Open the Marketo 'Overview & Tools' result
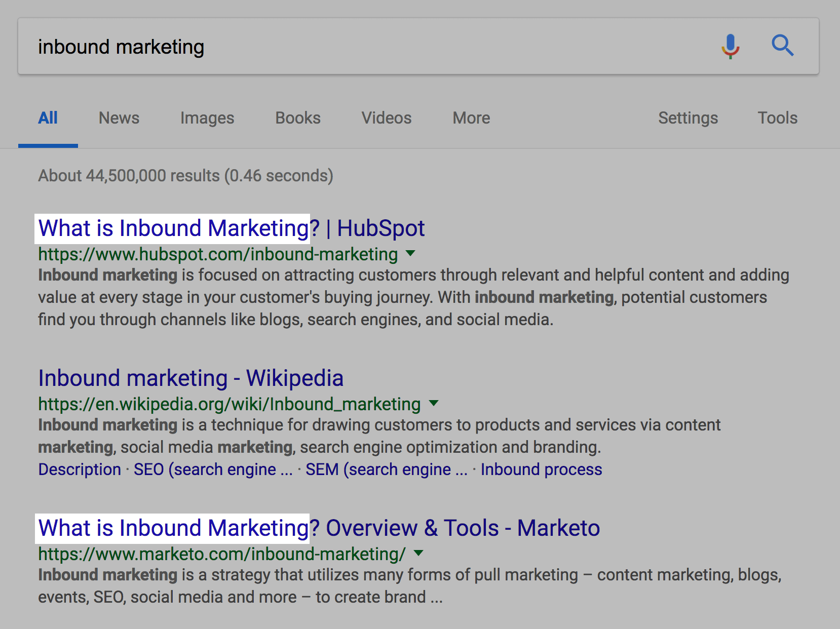 [319, 528]
